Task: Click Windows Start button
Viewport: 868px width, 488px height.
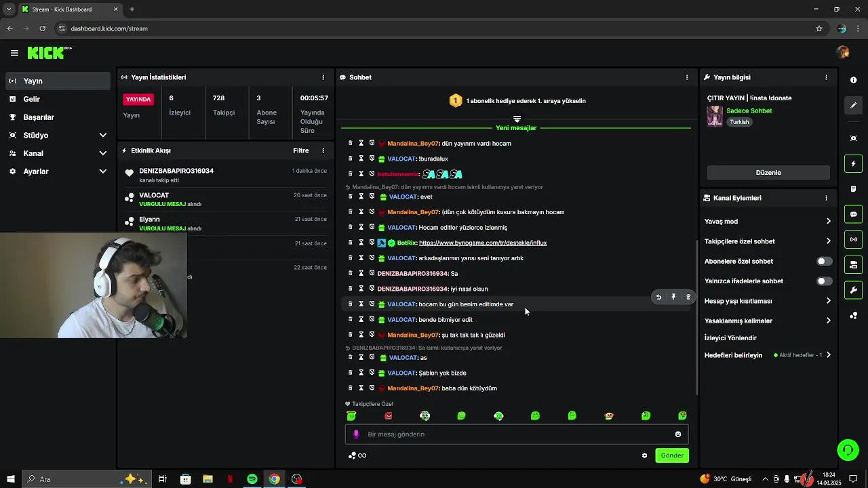Action: (9, 479)
